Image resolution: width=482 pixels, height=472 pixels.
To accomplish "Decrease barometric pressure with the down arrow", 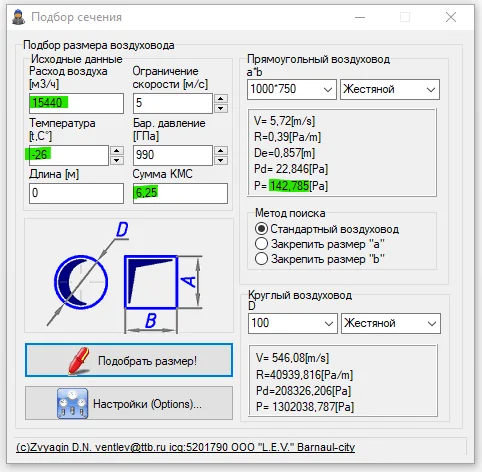I will point(220,160).
